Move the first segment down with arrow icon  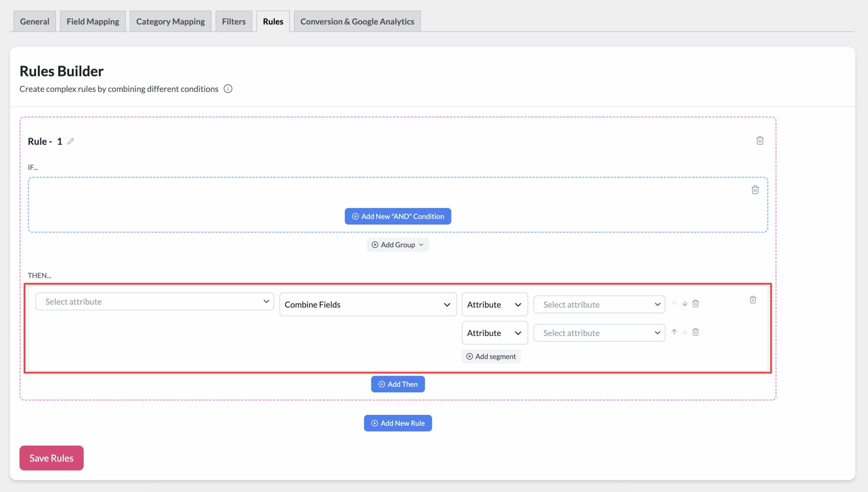(685, 304)
